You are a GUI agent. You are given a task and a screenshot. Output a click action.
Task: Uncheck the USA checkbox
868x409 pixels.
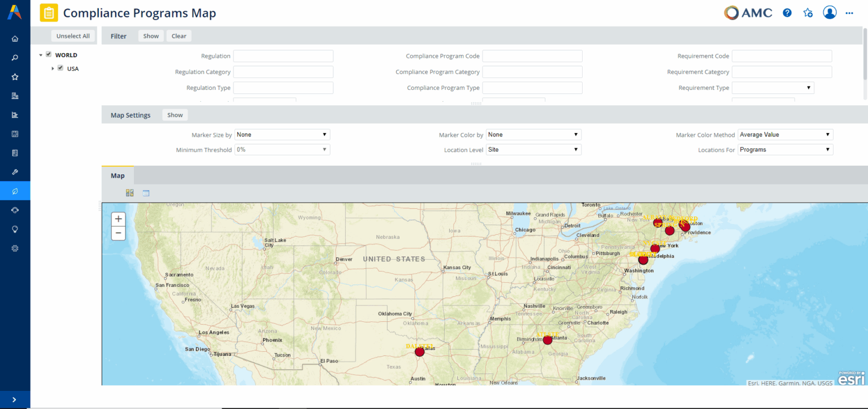(x=60, y=68)
